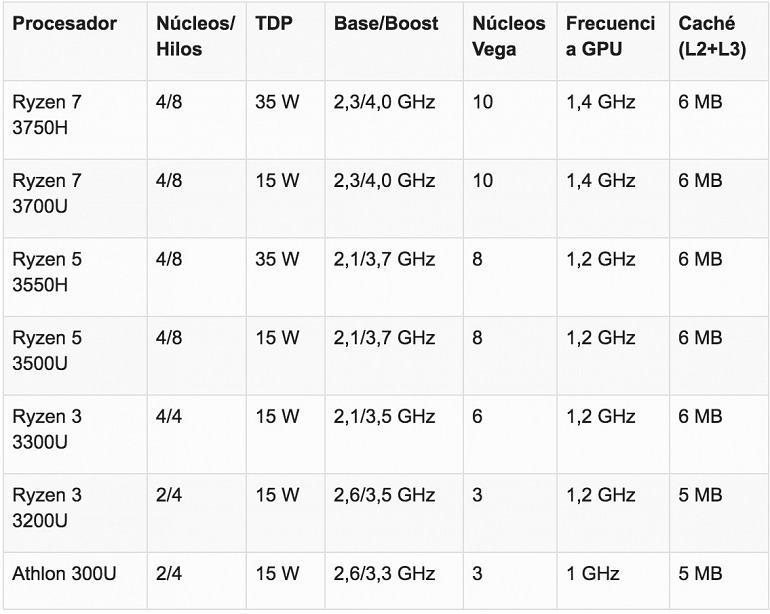
Task: Click the Núcleos Vega column header
Action: pyautogui.click(x=508, y=36)
